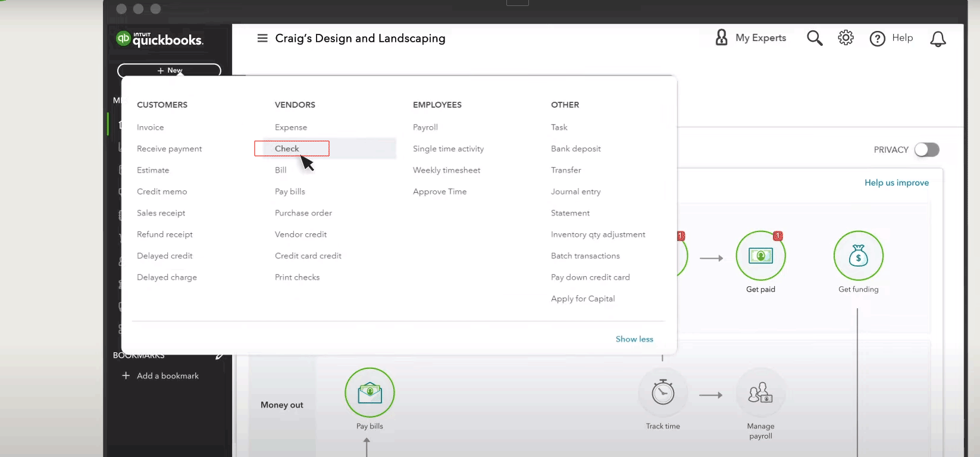The image size is (980, 457).
Task: Select Invoice under Customers
Action: click(150, 127)
